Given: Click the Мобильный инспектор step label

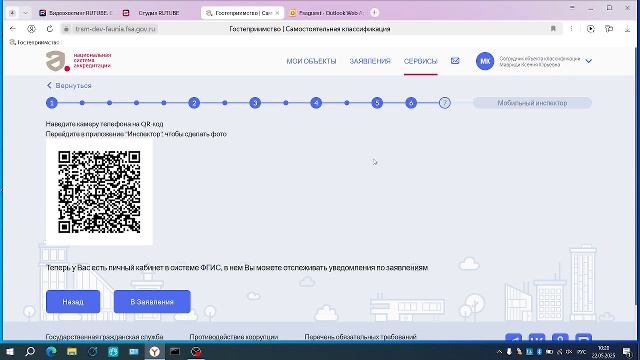Looking at the screenshot, I should click(x=532, y=103).
